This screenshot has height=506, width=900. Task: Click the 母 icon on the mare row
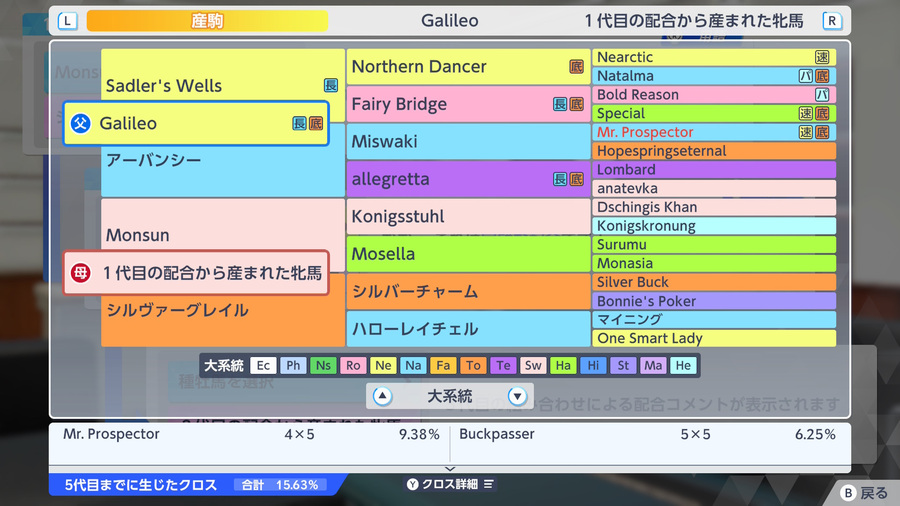pos(81,273)
